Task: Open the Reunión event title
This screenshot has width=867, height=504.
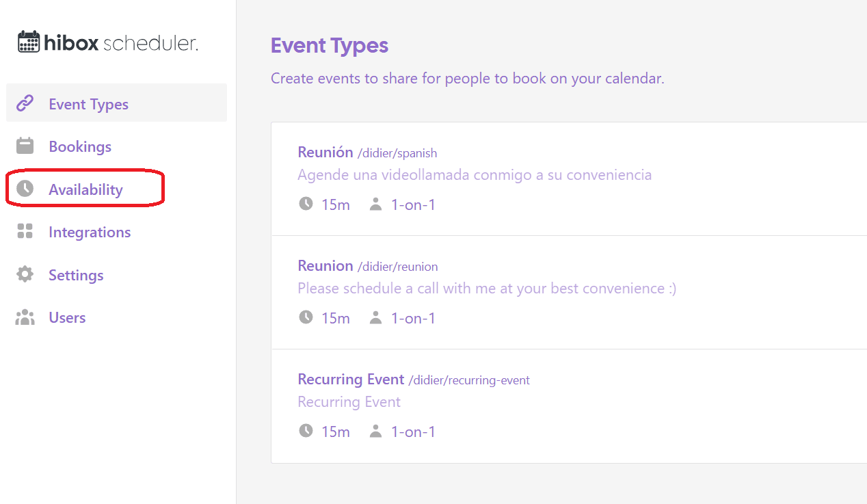Action: (325, 152)
